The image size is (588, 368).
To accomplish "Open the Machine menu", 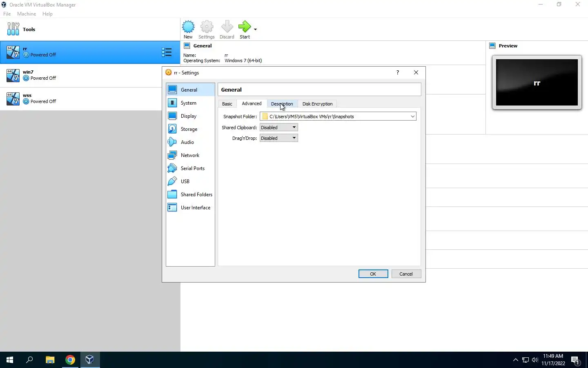I will click(x=27, y=14).
